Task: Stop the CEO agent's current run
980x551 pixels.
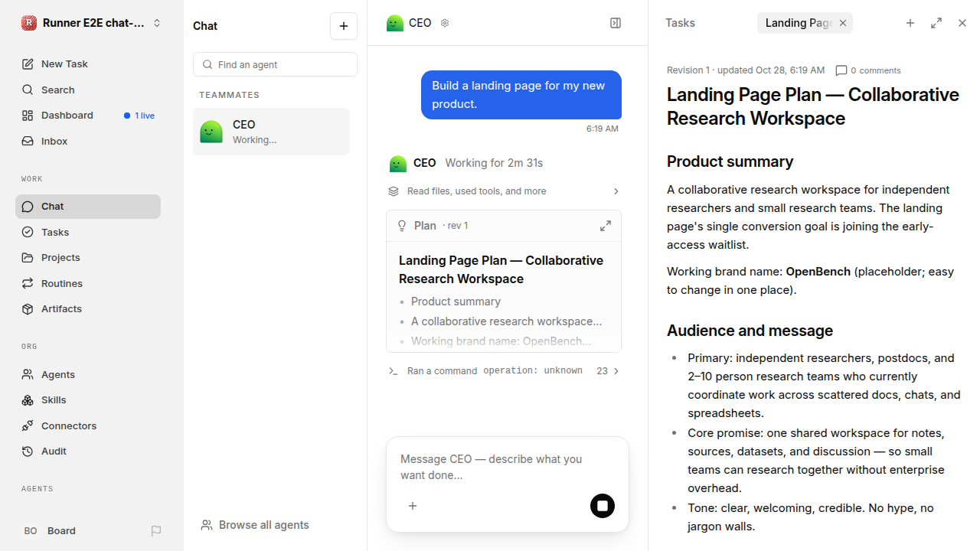Action: [603, 506]
